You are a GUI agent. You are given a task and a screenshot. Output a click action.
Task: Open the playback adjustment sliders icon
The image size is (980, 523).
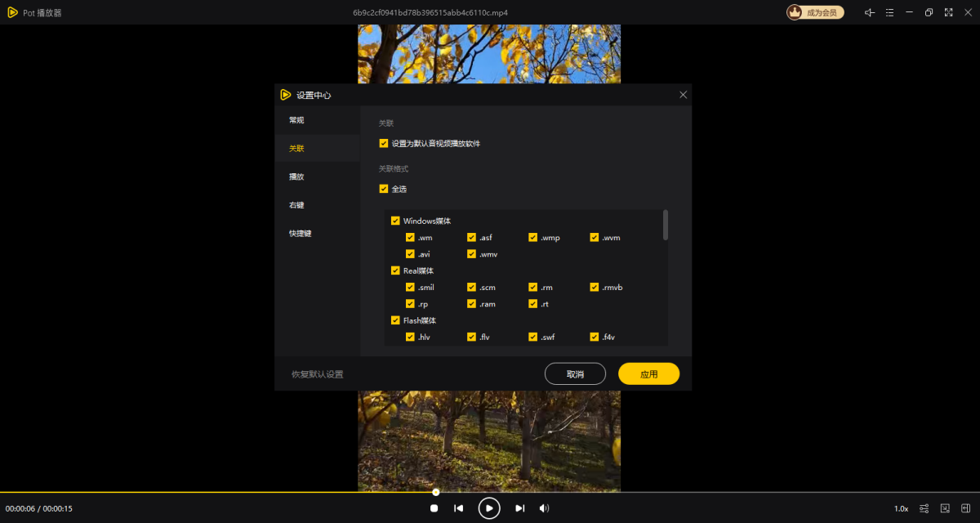(x=924, y=508)
